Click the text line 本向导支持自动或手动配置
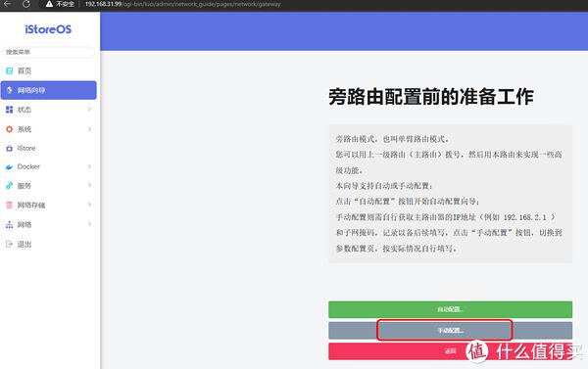The height and width of the screenshot is (369, 588). (384, 186)
